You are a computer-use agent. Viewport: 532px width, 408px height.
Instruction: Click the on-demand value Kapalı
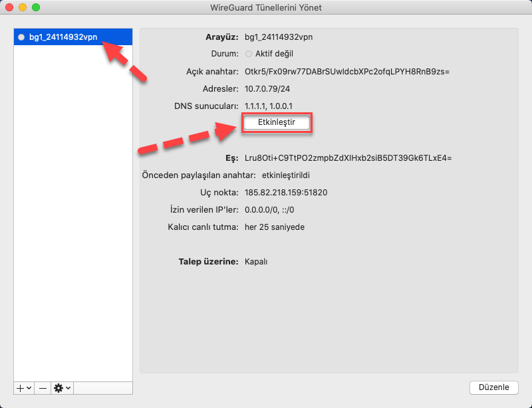tap(256, 262)
